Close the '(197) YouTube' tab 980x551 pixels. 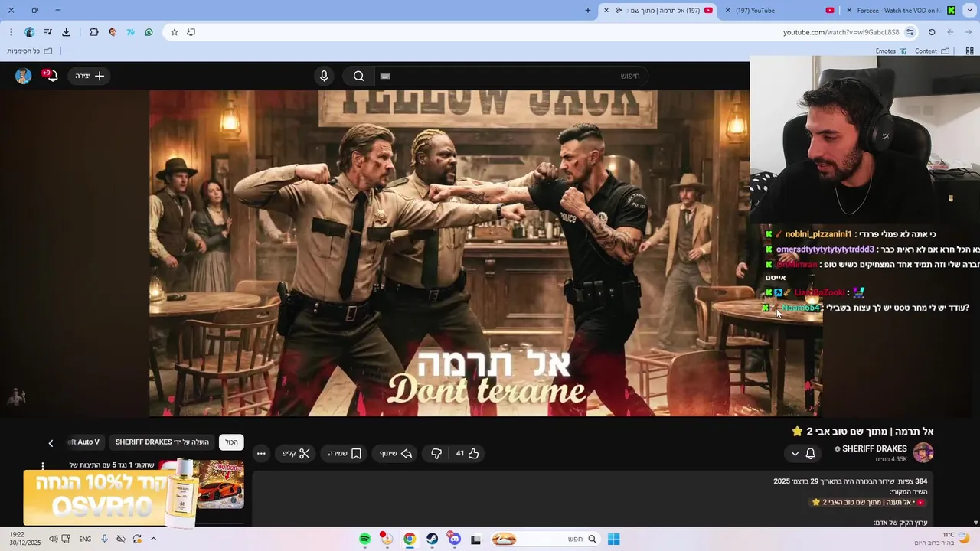[727, 10]
